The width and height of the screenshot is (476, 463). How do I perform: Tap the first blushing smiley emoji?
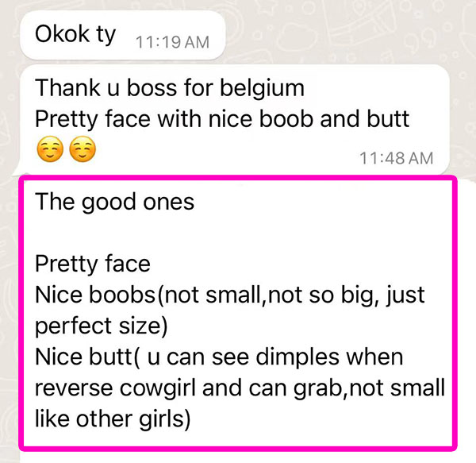pos(50,149)
